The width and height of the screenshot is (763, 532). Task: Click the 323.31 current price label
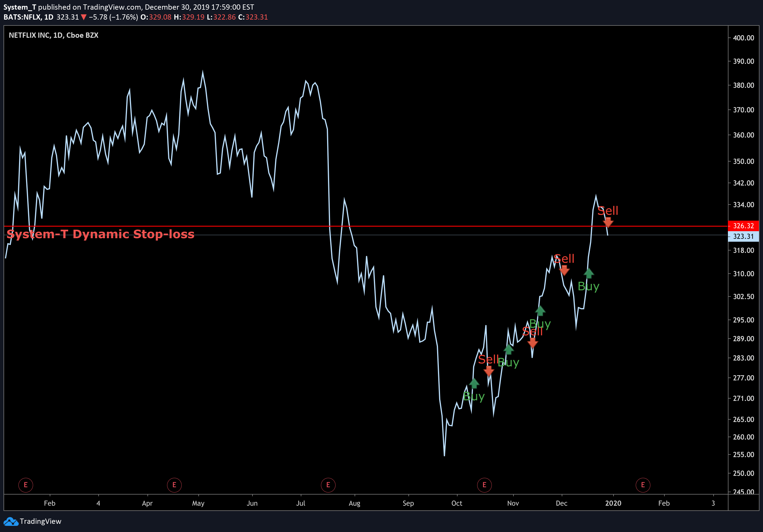743,236
